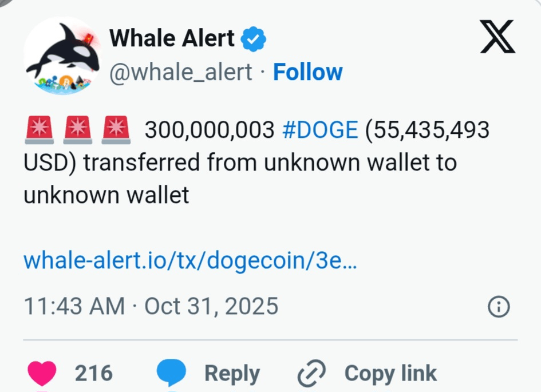Open the @whale_alert handle
The height and width of the screenshot is (392, 541).
pos(181,72)
